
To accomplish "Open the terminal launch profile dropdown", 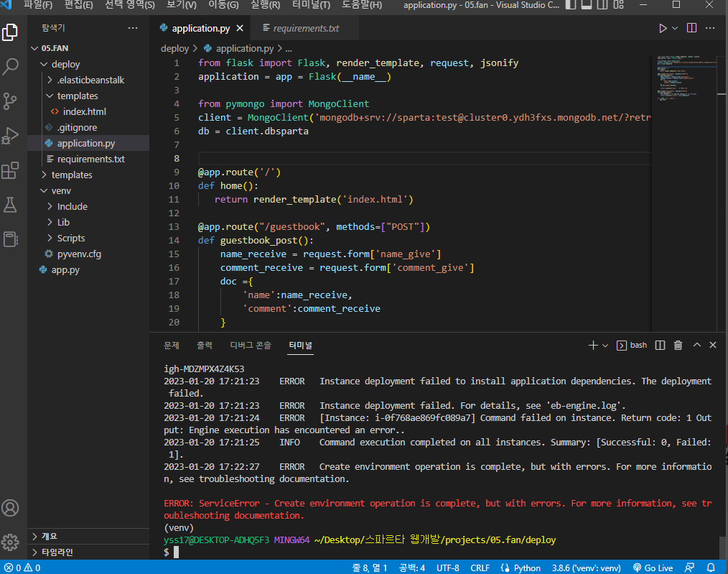I will [x=605, y=345].
